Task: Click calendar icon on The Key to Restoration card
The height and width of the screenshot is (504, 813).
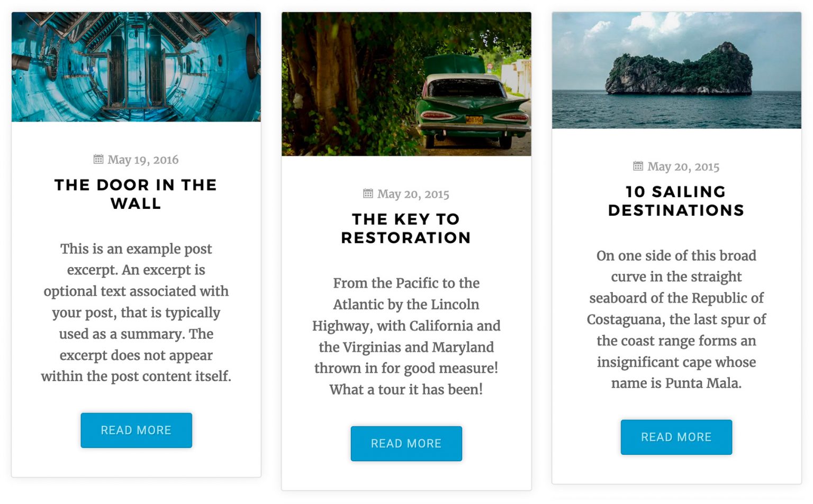Action: (368, 194)
